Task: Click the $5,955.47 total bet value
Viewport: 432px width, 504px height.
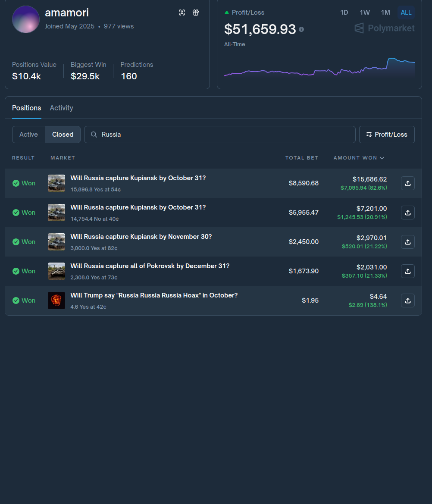Action: pos(304,213)
